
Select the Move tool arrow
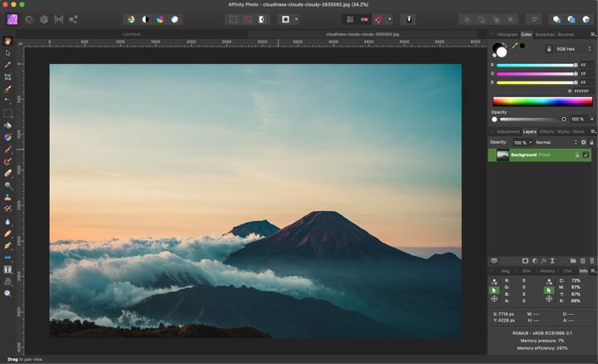[x=7, y=52]
